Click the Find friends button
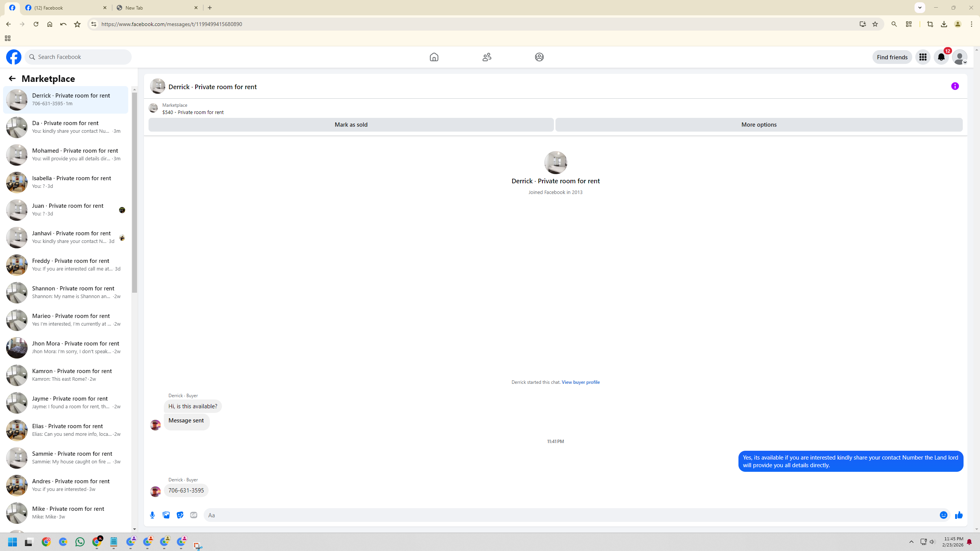Image resolution: width=980 pixels, height=551 pixels. pos(892,57)
